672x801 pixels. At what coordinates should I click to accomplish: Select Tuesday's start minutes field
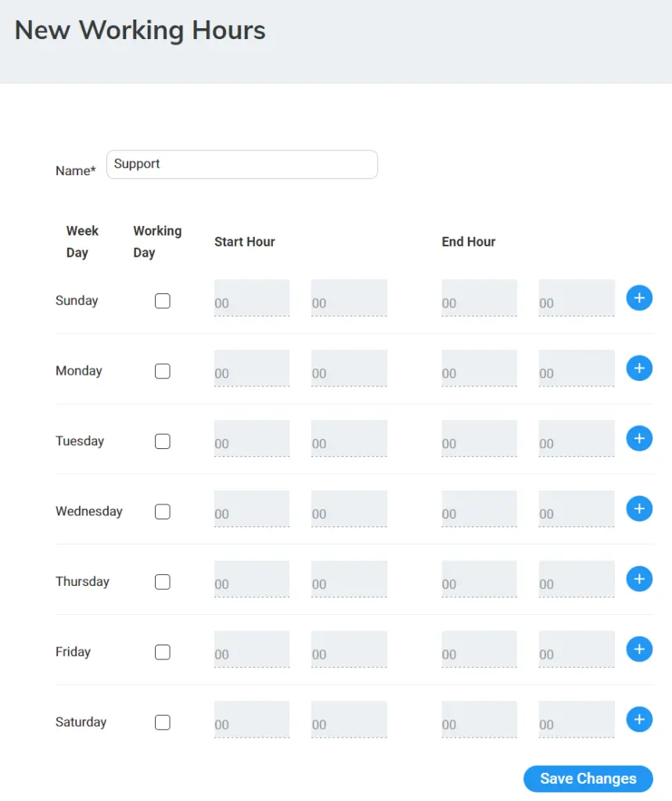[349, 438]
